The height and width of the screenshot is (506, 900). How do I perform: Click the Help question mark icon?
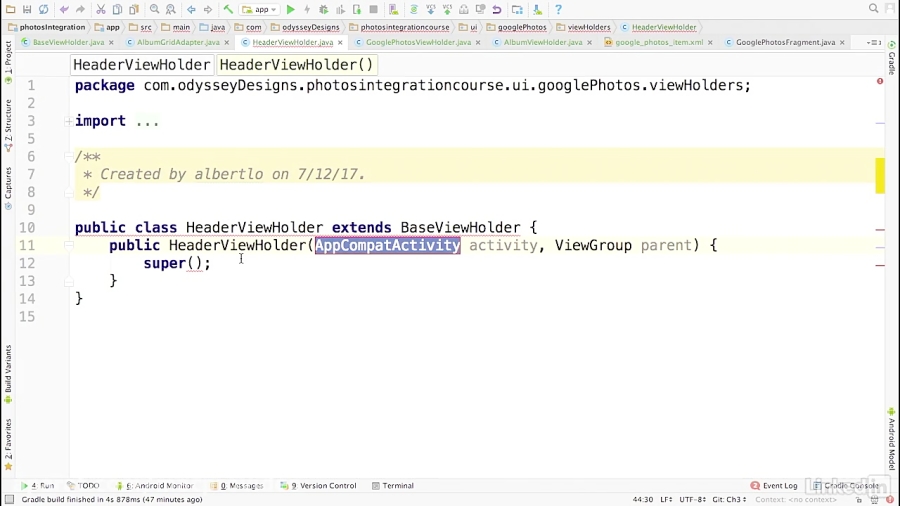(558, 9)
